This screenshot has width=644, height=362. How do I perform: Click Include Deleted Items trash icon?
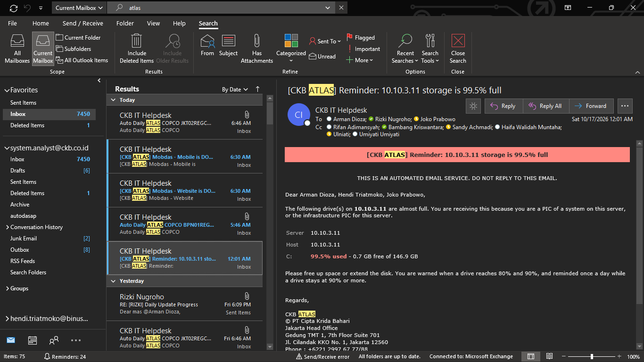click(x=137, y=49)
